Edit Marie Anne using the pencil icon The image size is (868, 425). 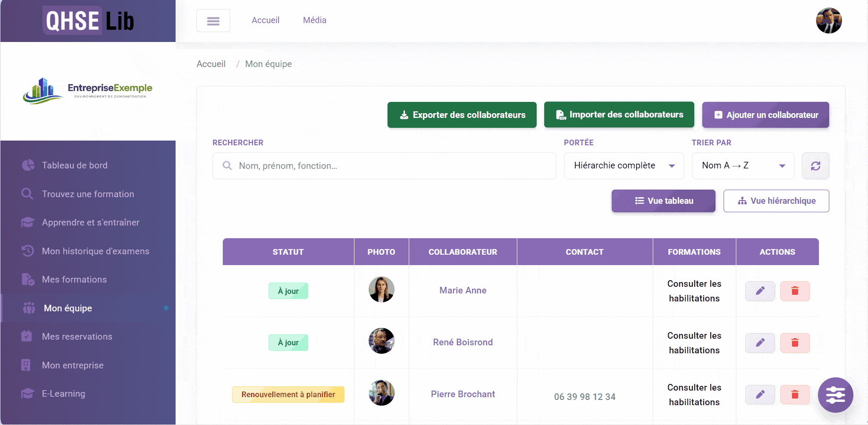759,291
